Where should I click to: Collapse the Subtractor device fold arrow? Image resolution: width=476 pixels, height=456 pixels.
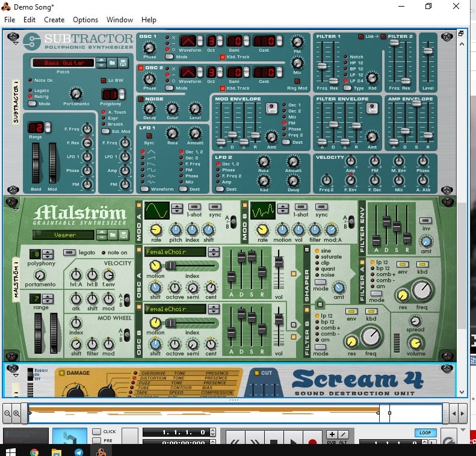coord(16,44)
